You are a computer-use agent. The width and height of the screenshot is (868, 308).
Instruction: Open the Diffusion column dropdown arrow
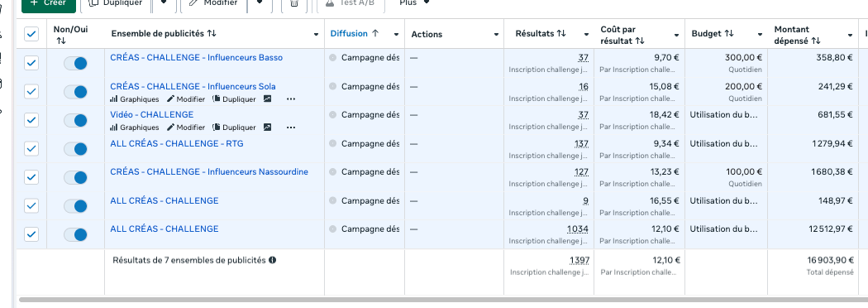tap(396, 34)
